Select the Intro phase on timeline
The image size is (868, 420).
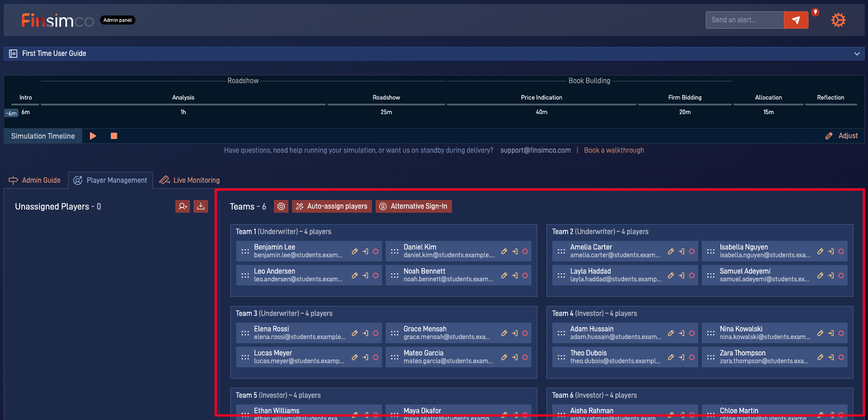26,98
